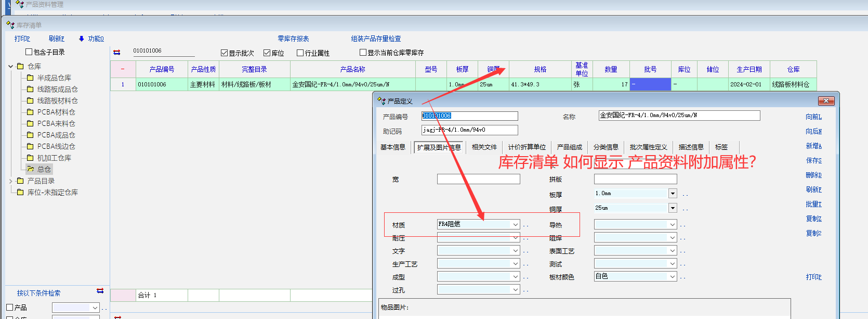Click the 总仓 open-folder icon
The image size is (868, 319).
(x=30, y=169)
